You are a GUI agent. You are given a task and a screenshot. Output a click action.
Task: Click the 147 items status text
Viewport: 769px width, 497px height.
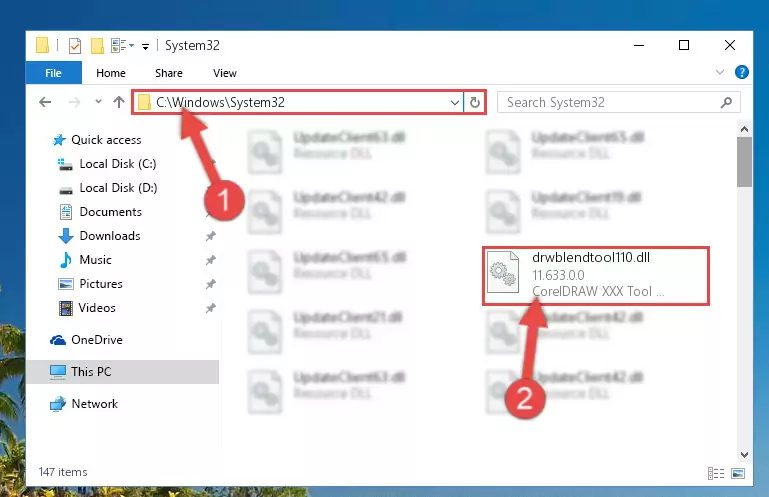coord(63,472)
